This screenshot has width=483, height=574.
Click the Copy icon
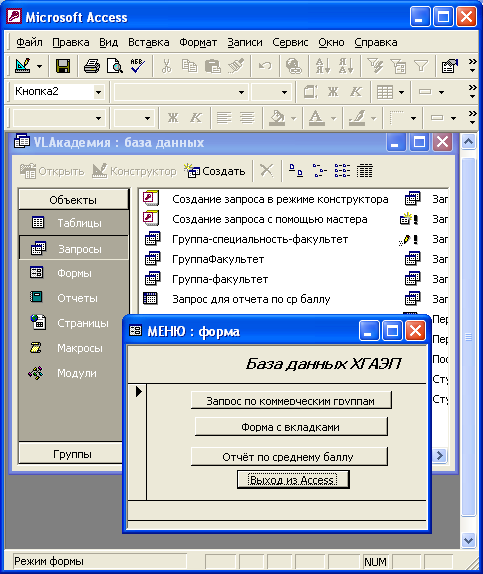pyautogui.click(x=189, y=66)
